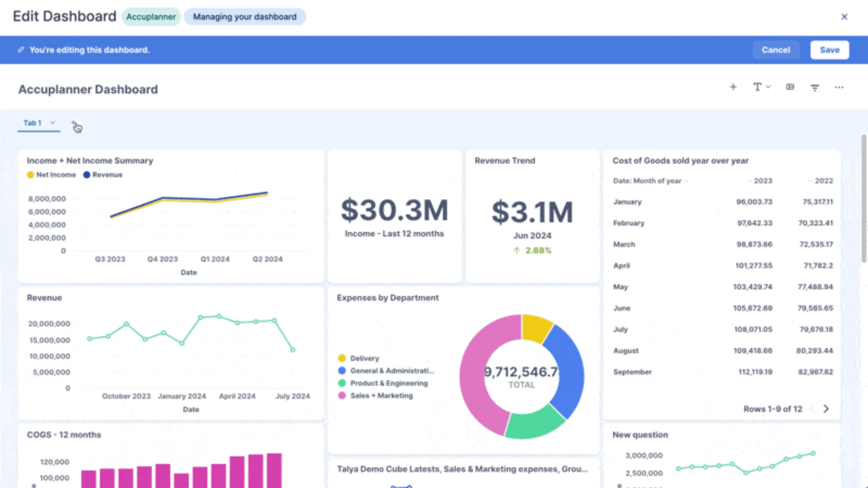
Task: Click the Q2 2024 axis label
Action: pyautogui.click(x=268, y=259)
